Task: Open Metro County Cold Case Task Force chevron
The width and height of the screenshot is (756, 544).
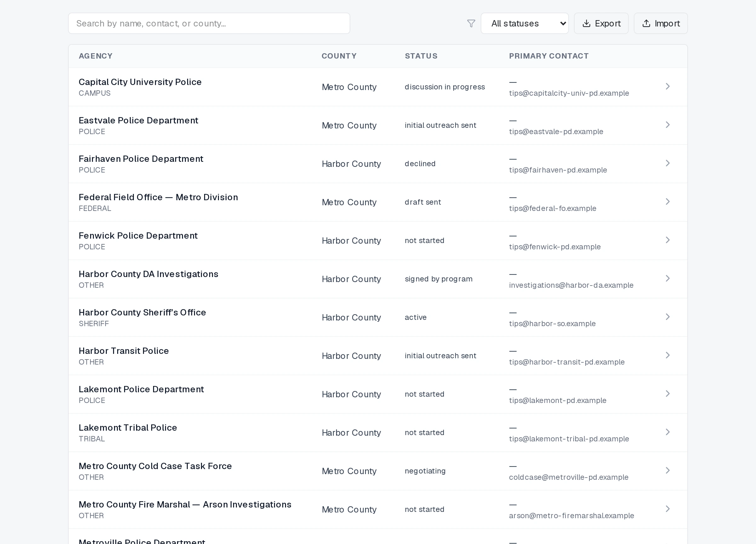Action: point(668,470)
